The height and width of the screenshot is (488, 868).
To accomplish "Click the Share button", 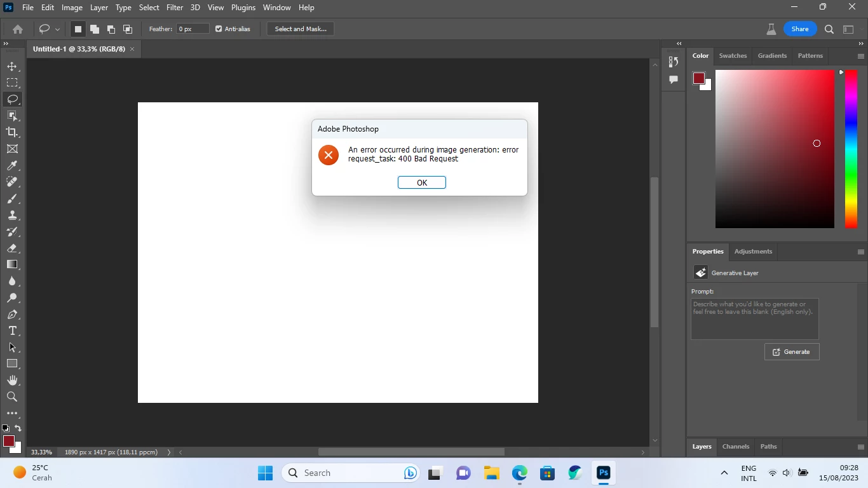I will coord(800,29).
